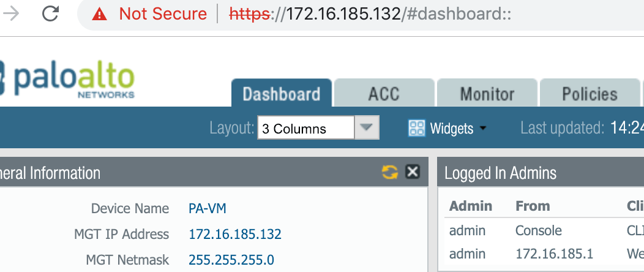Click the PA-VM device name value
644x272 pixels.
(x=208, y=209)
